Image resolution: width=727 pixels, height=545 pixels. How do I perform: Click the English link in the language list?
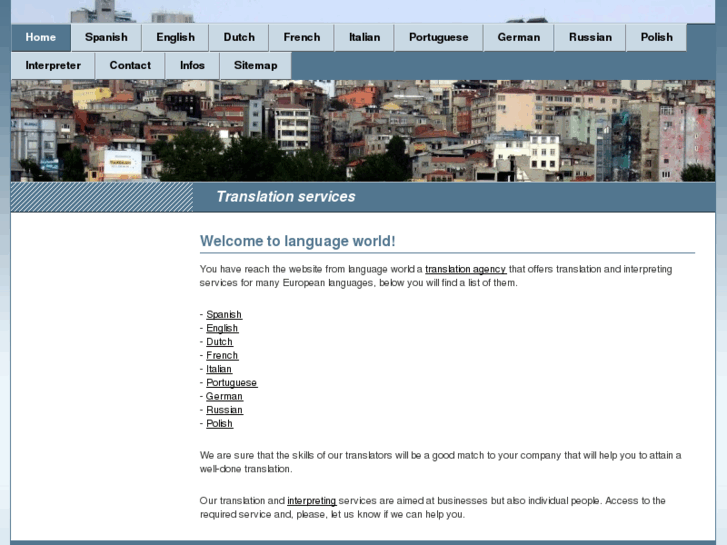[x=222, y=328]
